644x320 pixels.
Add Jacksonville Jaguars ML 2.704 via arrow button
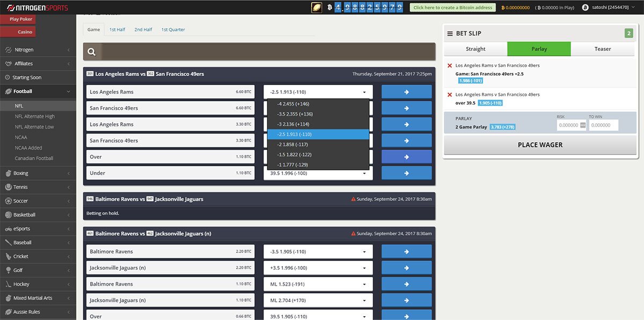[x=406, y=300]
